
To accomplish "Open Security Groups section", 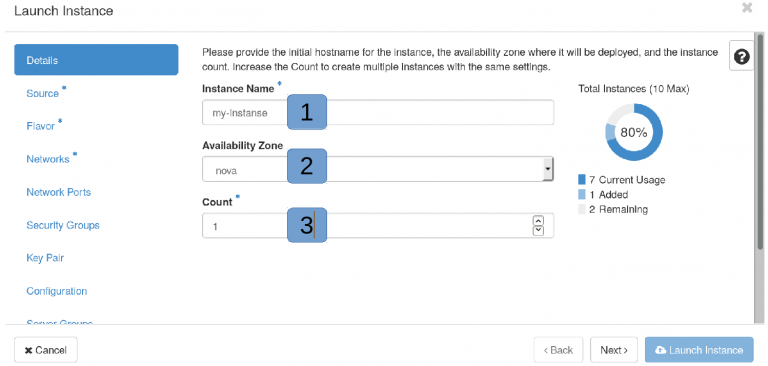I will tap(63, 225).
